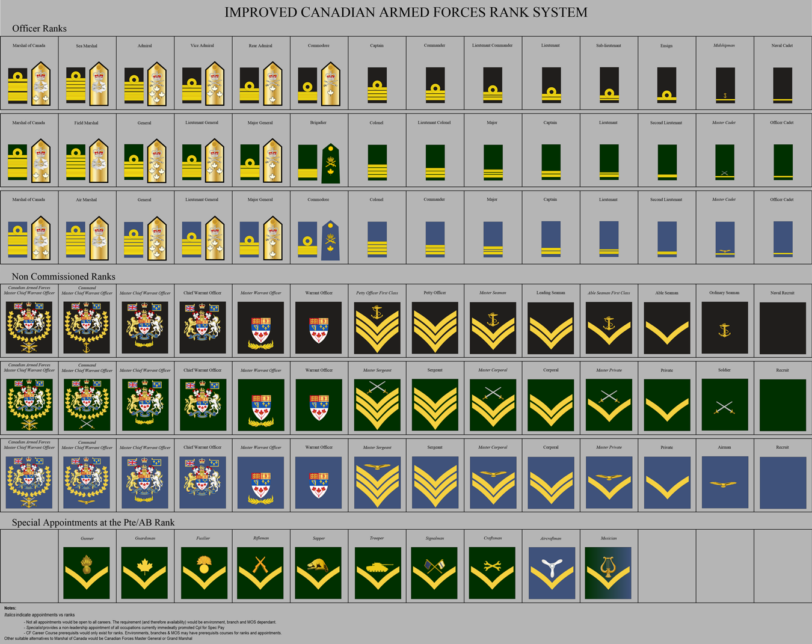The height and width of the screenshot is (644, 812).
Task: Click the 'Officer Ranks' heading
Action: coord(39,28)
